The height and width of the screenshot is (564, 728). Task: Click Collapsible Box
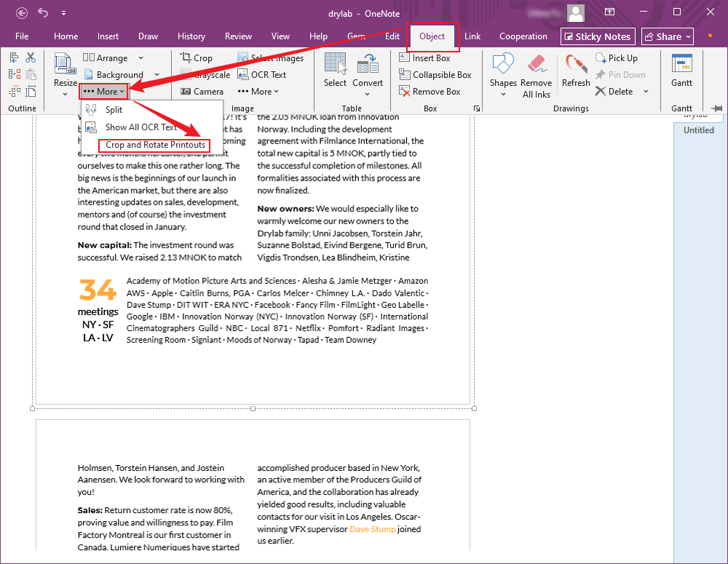[x=435, y=74]
